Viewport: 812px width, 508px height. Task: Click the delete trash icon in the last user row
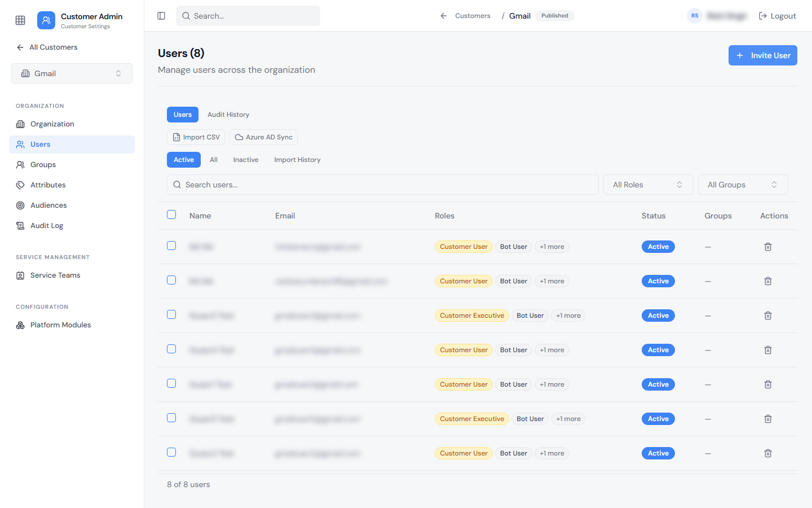[x=768, y=453]
